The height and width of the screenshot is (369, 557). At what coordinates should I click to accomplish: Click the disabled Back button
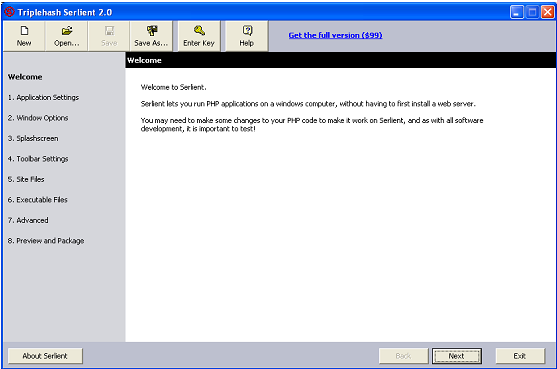tap(404, 356)
